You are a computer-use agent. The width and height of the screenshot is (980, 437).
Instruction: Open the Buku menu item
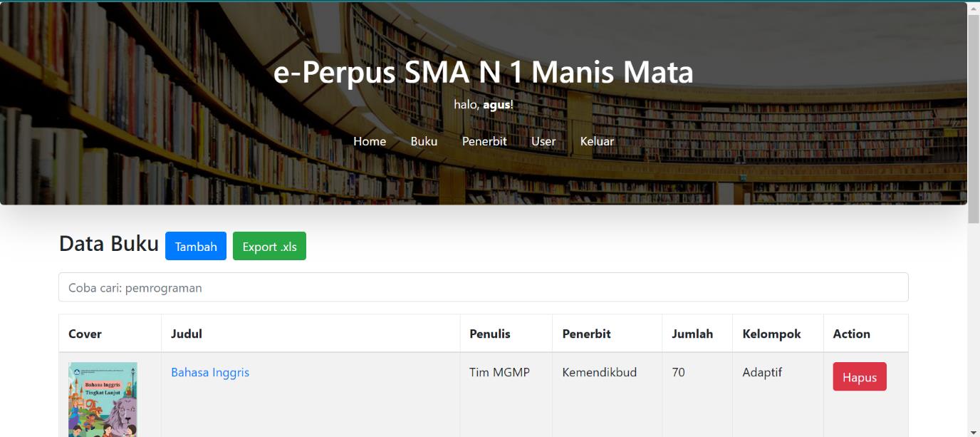(424, 141)
